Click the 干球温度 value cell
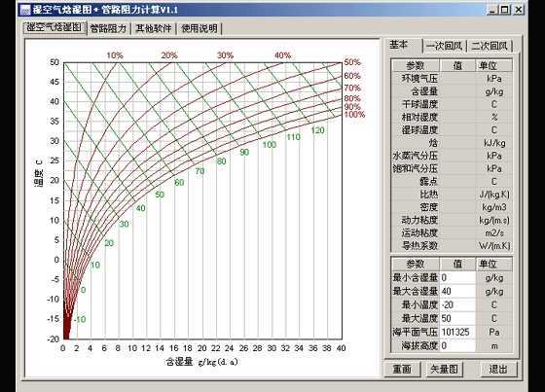This screenshot has width=545, height=392. 457,104
